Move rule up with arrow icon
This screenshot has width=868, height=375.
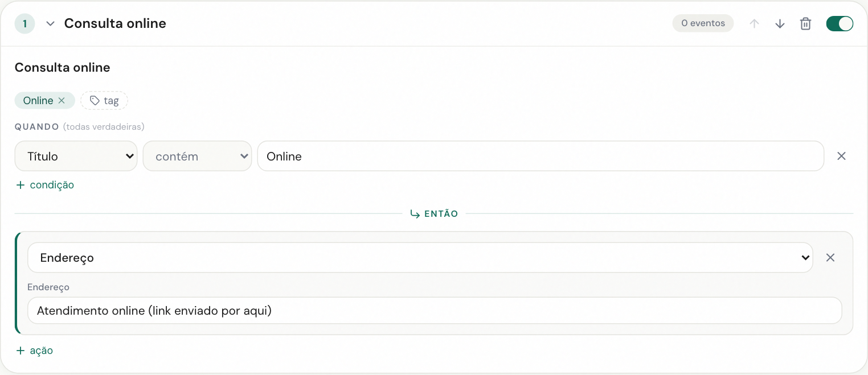point(755,24)
